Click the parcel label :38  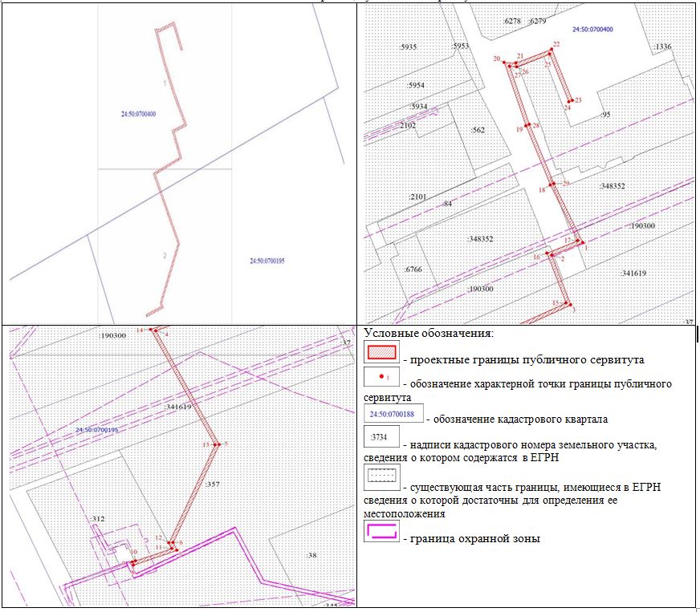coord(311,555)
